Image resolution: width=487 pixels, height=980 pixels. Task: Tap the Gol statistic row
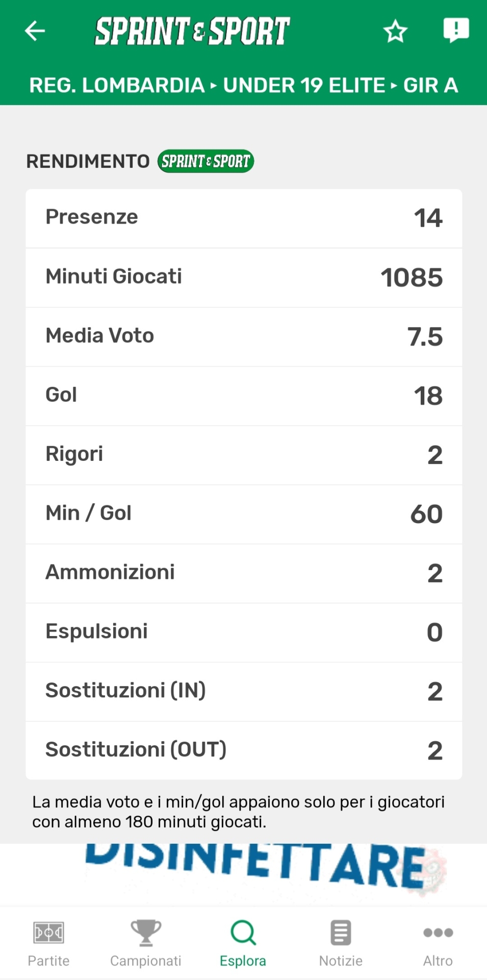point(244,396)
